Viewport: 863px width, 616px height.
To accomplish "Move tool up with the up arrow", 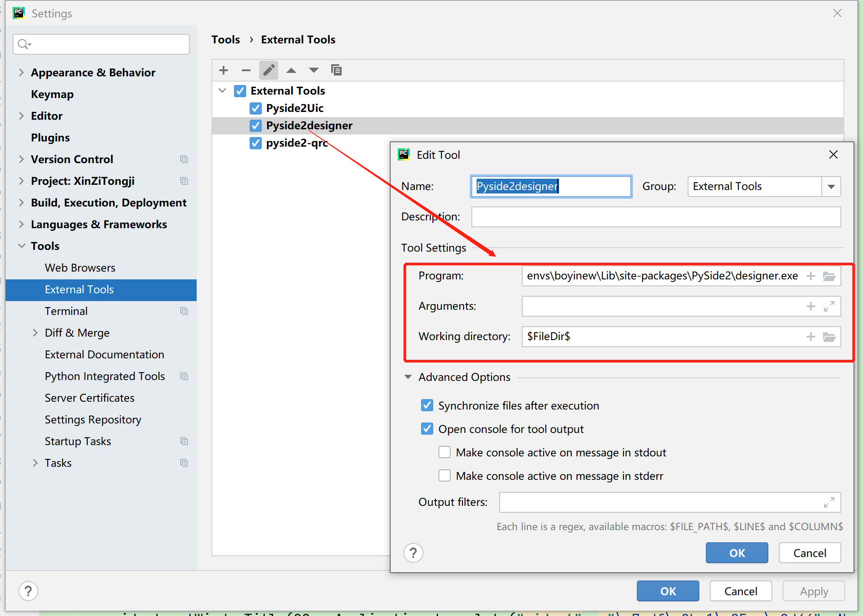I will click(291, 70).
